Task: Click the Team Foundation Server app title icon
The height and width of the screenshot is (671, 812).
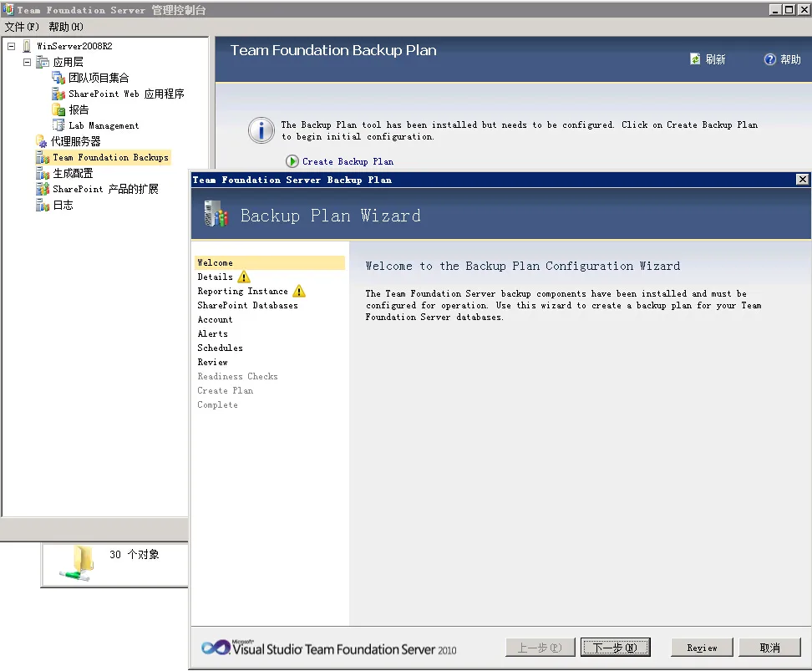Action: pos(8,9)
